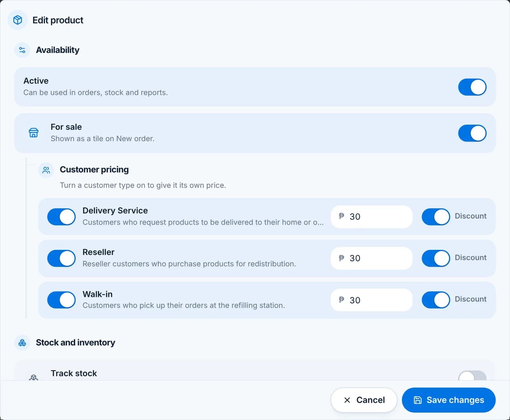The height and width of the screenshot is (420, 510).
Task: Enable the Track stock switch
Action: (472, 376)
